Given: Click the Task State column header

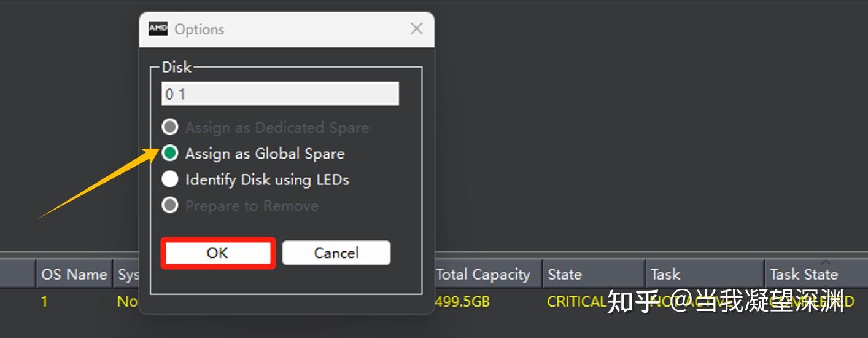Looking at the screenshot, I should [x=803, y=275].
